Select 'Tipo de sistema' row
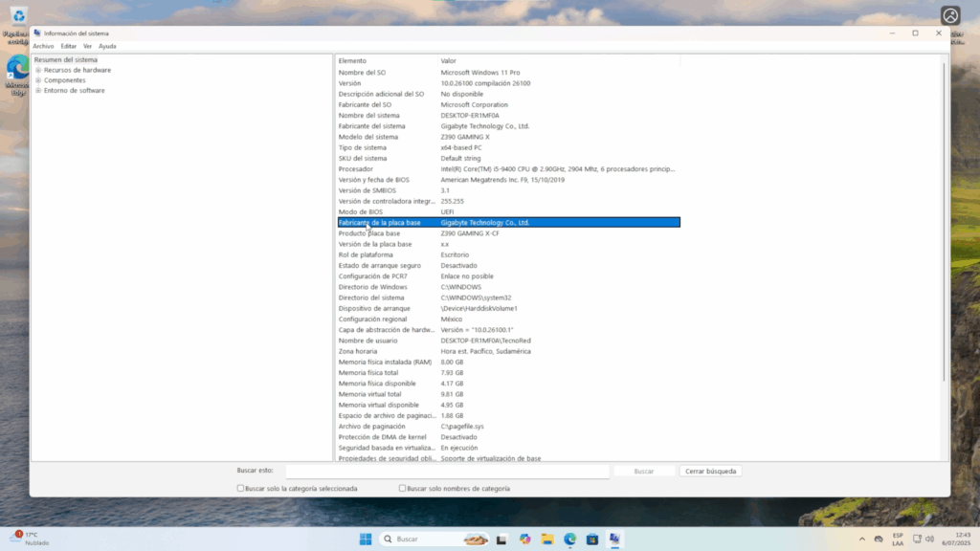 508,147
